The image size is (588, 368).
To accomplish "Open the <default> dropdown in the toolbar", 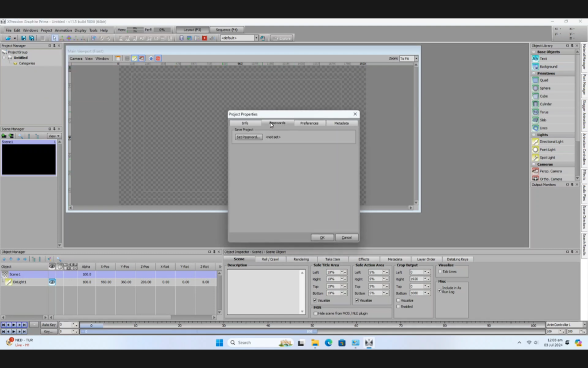I will coord(257,38).
